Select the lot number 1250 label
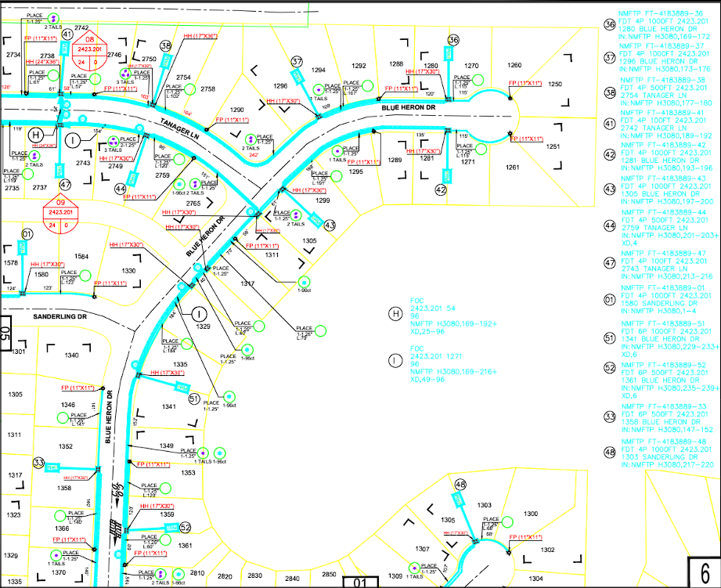 (555, 84)
